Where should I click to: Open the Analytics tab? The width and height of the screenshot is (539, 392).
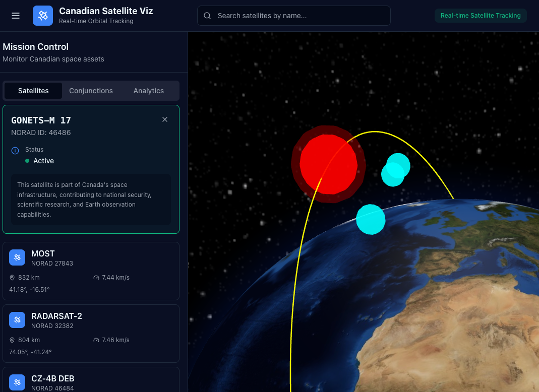148,91
